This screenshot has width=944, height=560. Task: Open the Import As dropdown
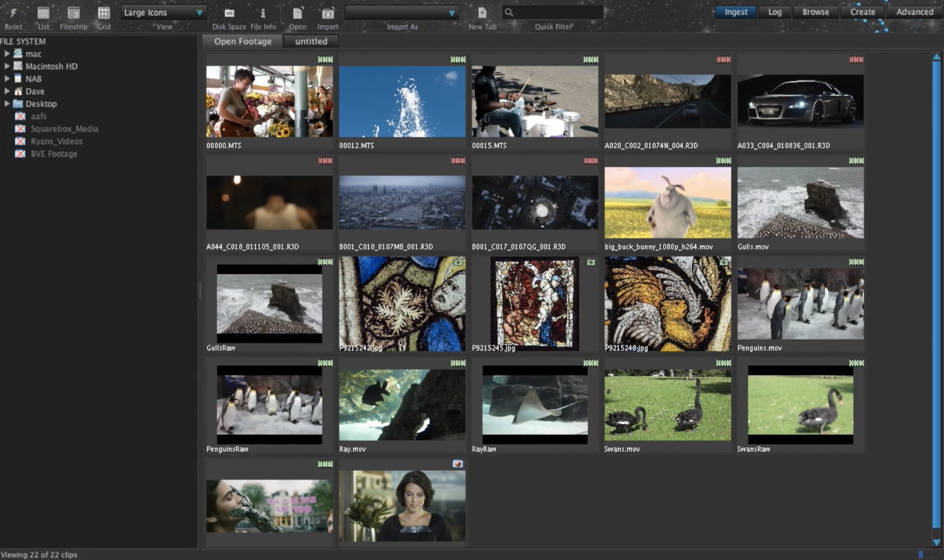tap(401, 12)
